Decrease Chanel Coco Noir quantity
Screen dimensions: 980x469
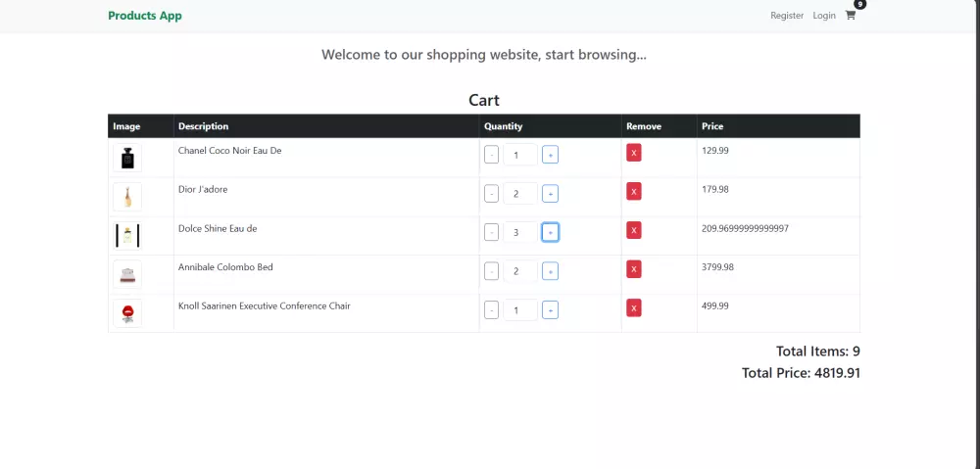click(x=492, y=155)
